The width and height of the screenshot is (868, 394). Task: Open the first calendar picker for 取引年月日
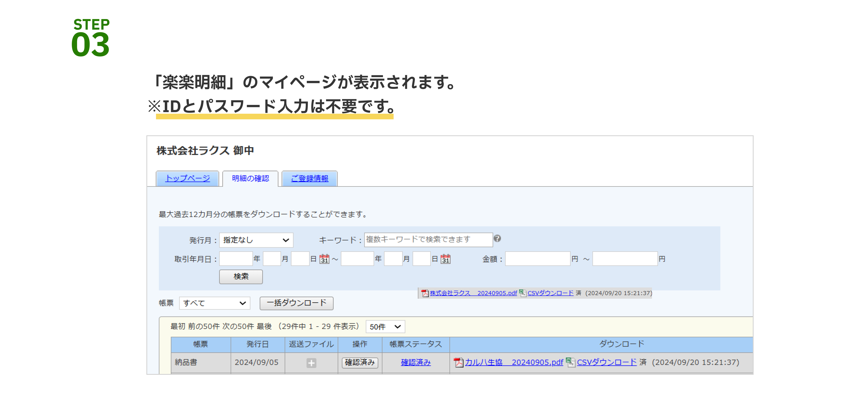pos(324,259)
